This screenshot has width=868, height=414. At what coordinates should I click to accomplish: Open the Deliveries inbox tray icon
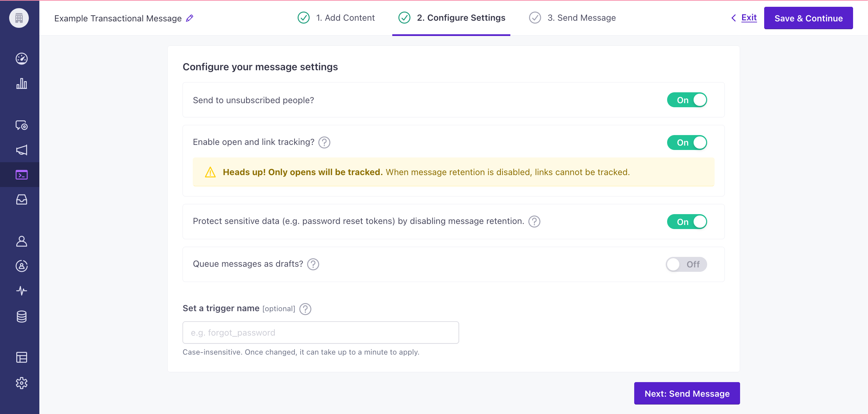(x=21, y=200)
